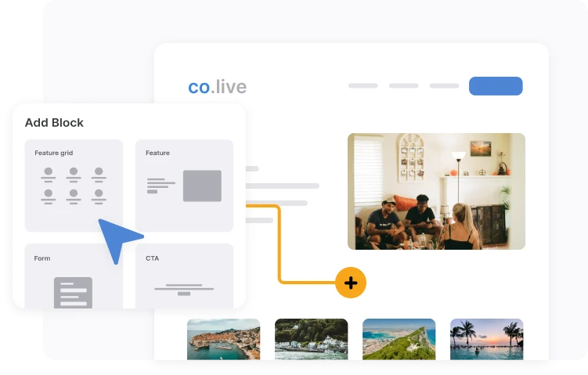The image size is (588, 375).
Task: Click the "Form" block label
Action: coord(42,258)
